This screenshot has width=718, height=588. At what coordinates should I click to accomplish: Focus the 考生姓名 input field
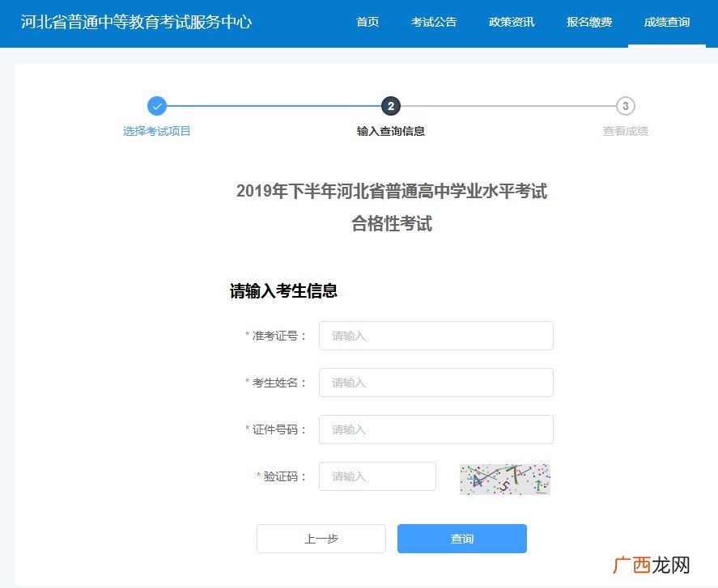coord(436,383)
